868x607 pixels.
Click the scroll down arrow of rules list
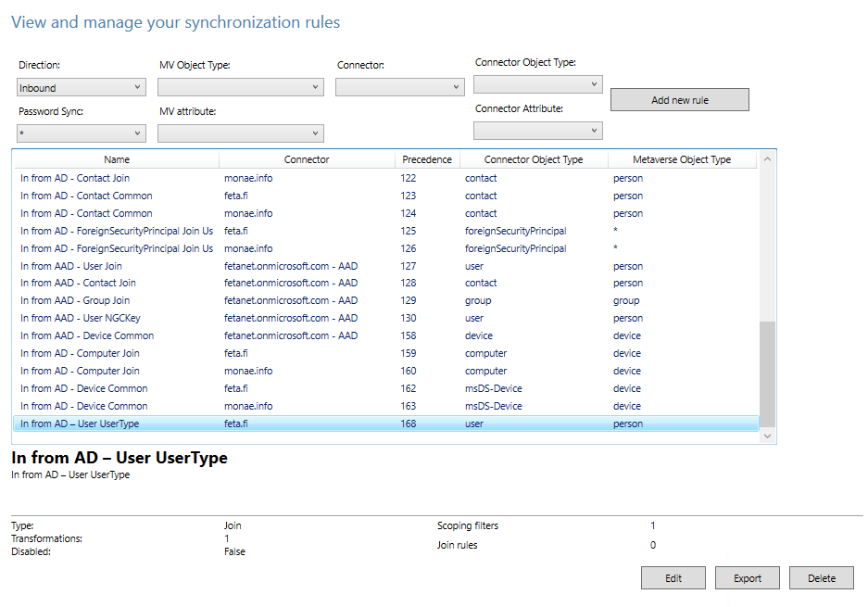click(766, 436)
